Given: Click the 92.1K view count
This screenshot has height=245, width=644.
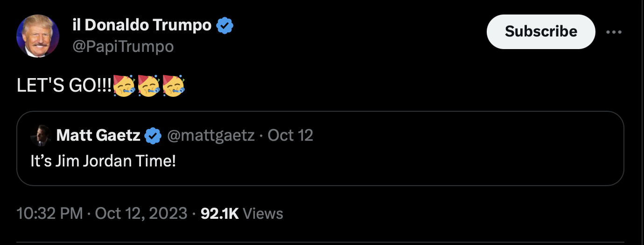Looking at the screenshot, I should [219, 214].
